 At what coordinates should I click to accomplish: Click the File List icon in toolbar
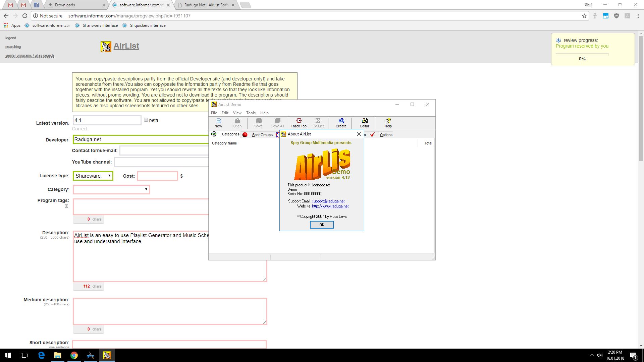point(318,123)
